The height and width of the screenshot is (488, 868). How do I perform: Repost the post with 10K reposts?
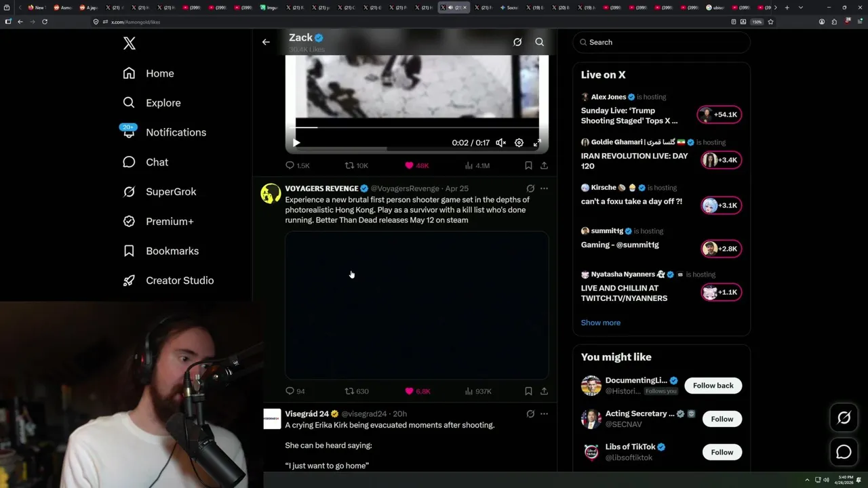coord(357,165)
